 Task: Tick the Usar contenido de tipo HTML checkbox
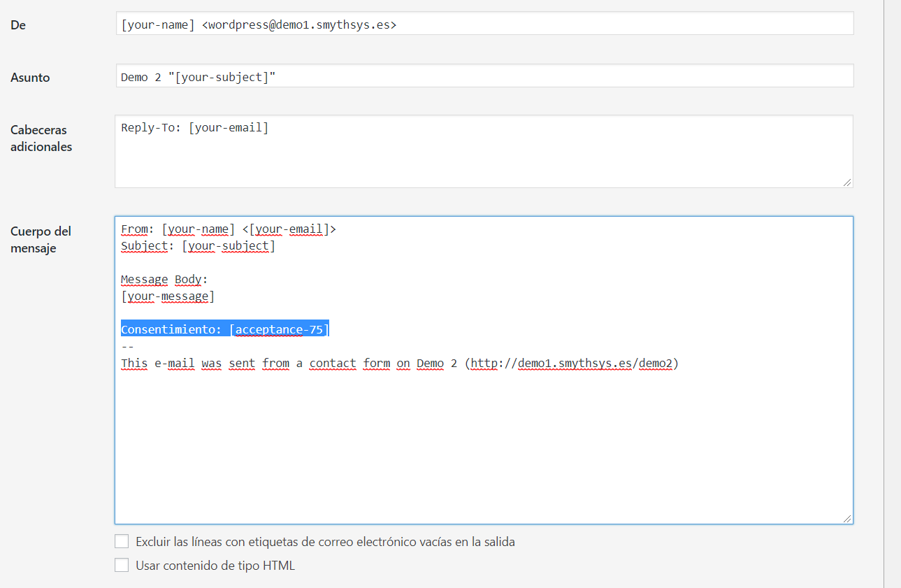pyautogui.click(x=122, y=566)
